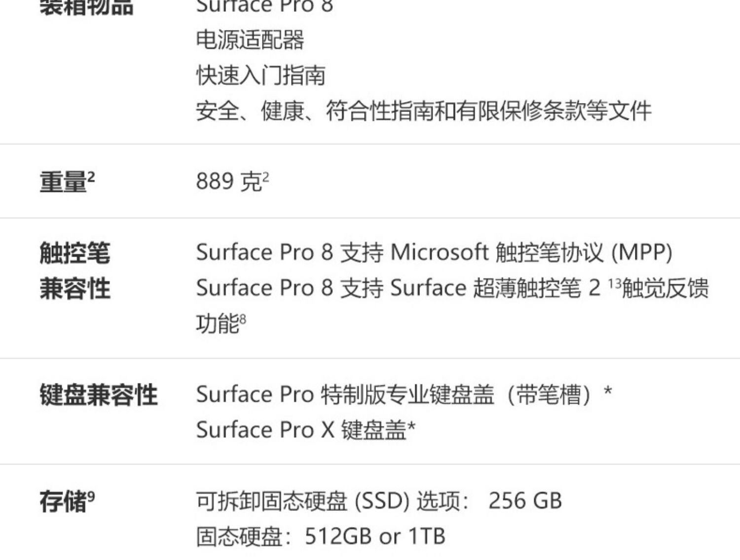The width and height of the screenshot is (740, 560).
Task: Open footnote 8 after 功能
Action: coord(242,319)
